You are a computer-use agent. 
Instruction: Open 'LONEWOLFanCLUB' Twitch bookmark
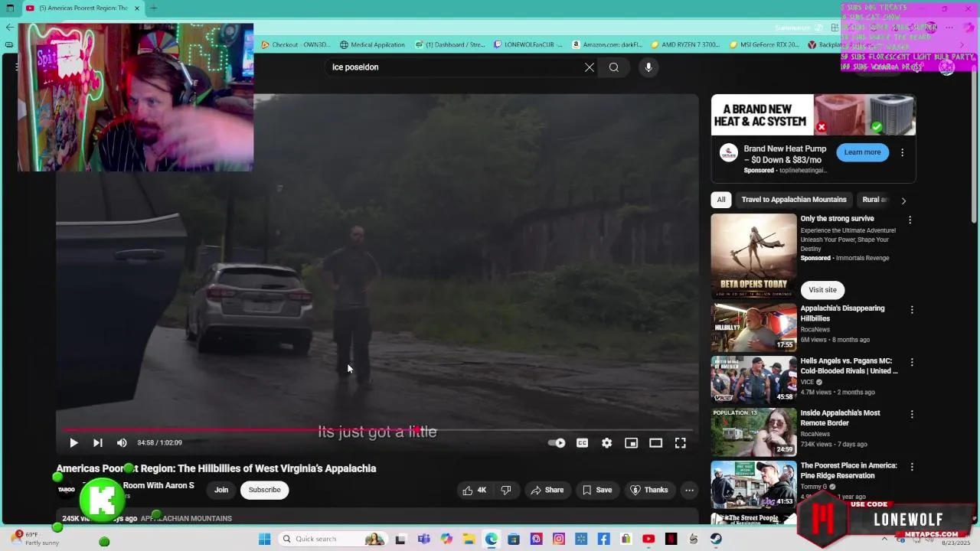pyautogui.click(x=528, y=44)
